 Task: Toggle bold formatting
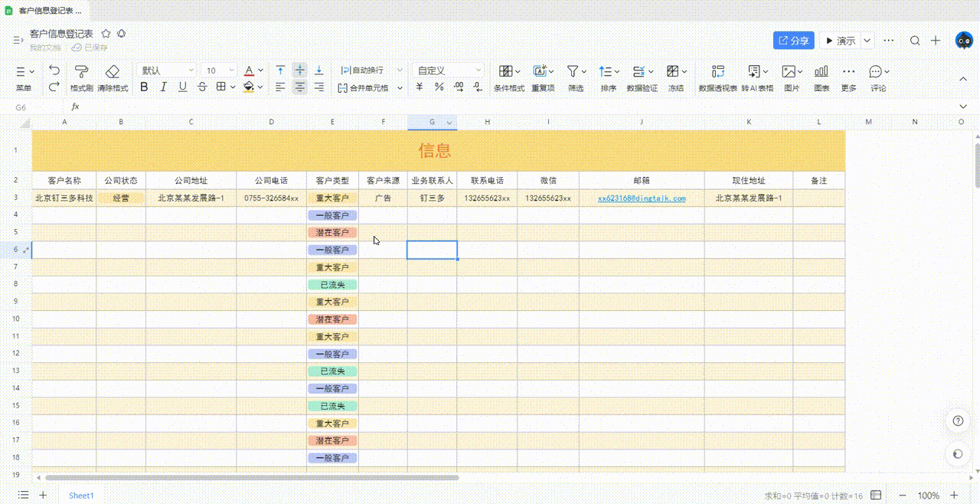coord(143,87)
